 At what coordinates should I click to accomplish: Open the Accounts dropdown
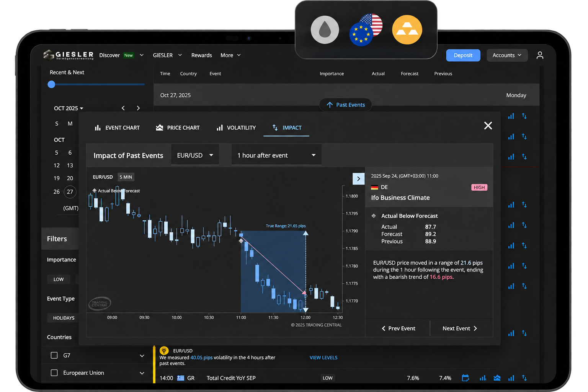[x=507, y=55]
